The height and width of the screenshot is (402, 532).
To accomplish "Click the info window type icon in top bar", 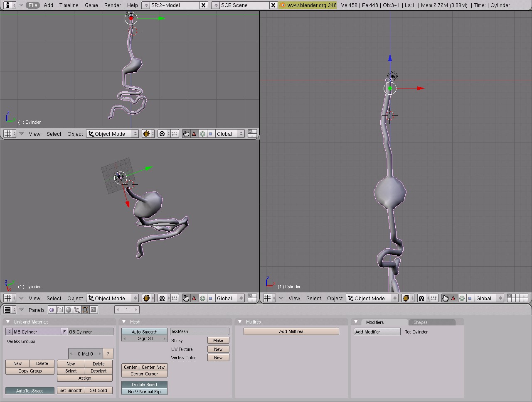I will (8, 5).
